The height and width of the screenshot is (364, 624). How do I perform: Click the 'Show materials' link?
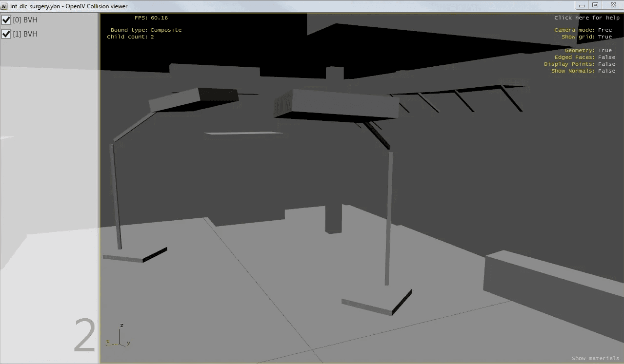pos(595,358)
